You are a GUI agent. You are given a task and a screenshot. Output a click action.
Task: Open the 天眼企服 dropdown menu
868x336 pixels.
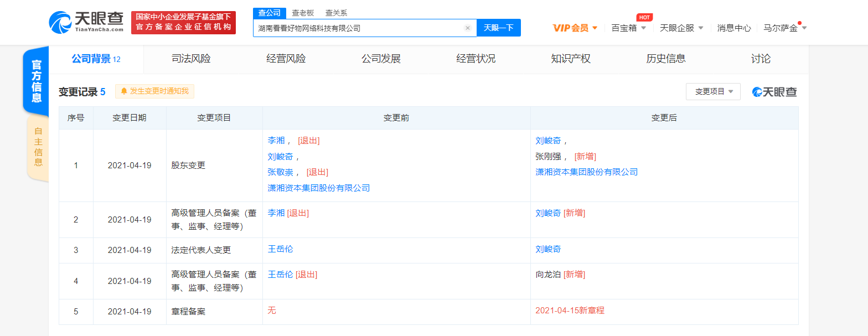tap(681, 28)
